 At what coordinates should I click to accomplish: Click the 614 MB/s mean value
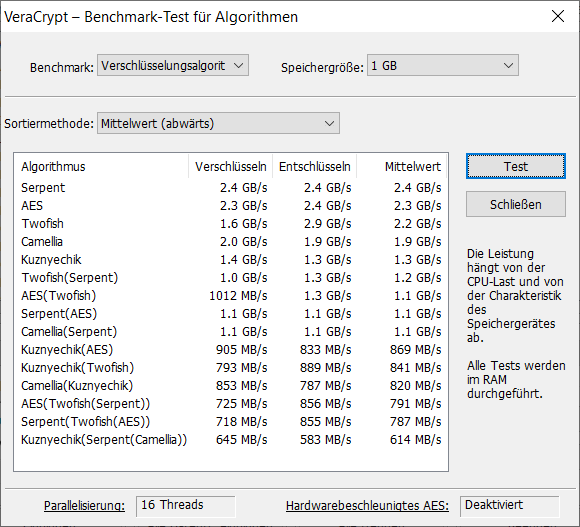click(415, 440)
